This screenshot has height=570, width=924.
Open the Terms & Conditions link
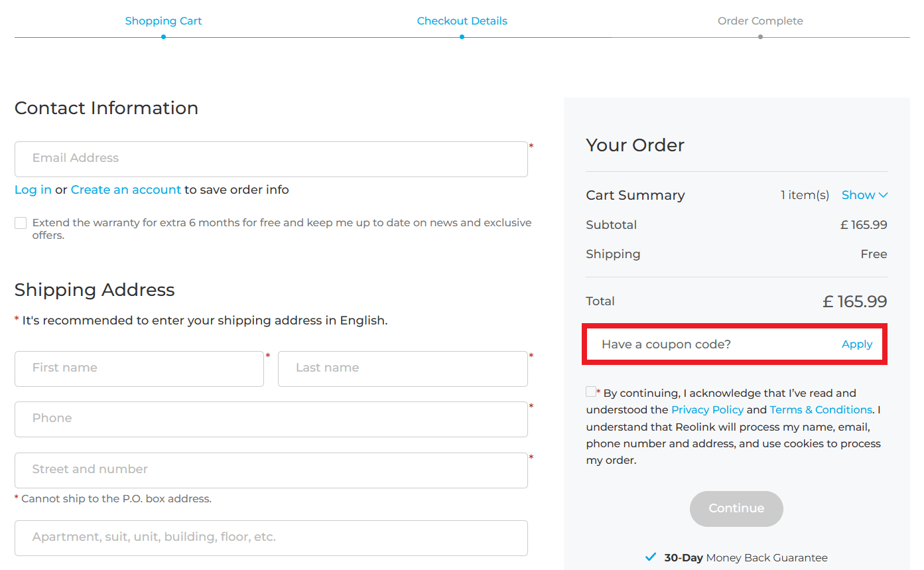coord(821,410)
